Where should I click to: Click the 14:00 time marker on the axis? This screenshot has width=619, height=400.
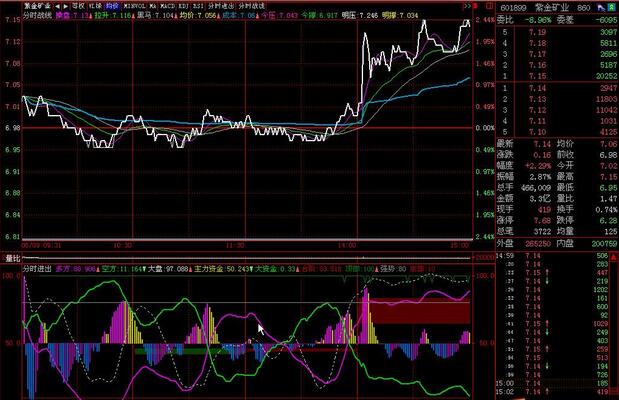coord(347,243)
